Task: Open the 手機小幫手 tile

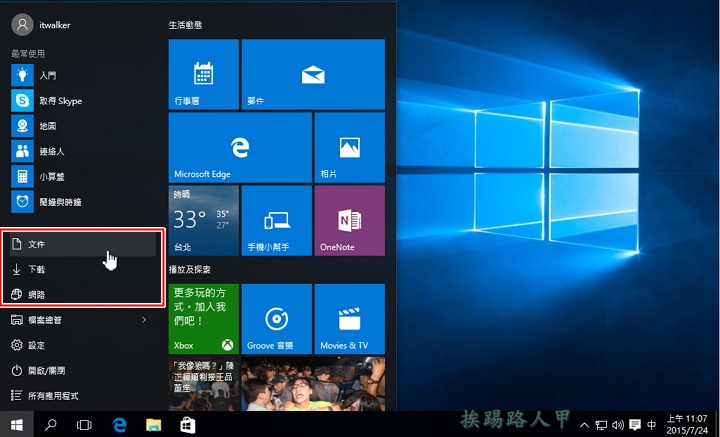Action: [x=276, y=220]
